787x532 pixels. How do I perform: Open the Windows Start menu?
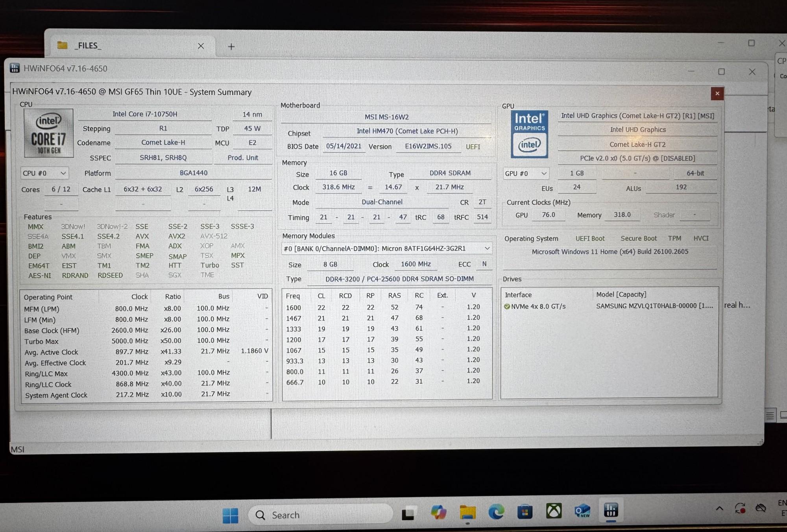(230, 515)
